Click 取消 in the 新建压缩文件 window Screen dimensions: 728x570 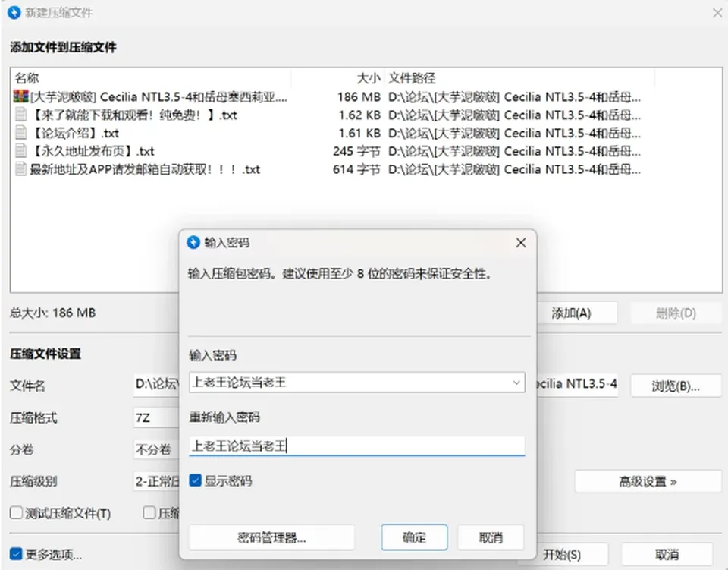click(x=667, y=554)
